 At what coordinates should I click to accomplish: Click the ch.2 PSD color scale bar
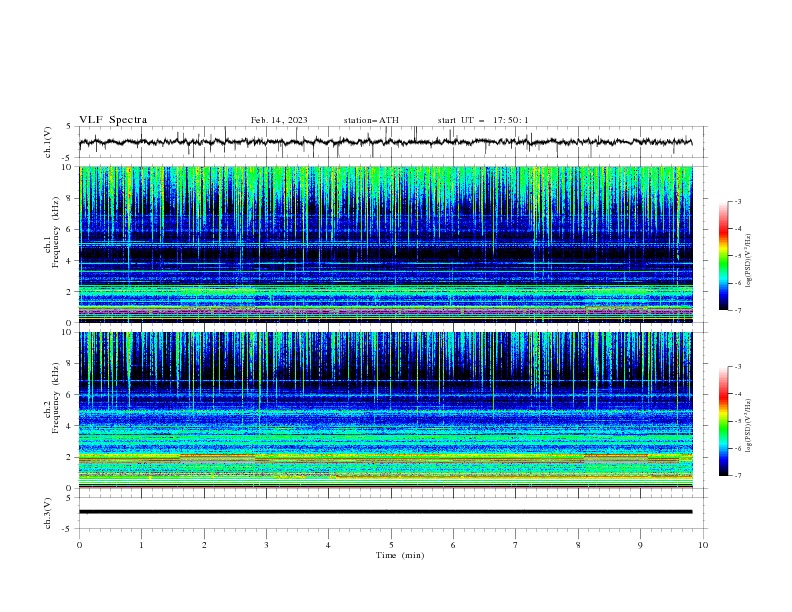pos(724,421)
